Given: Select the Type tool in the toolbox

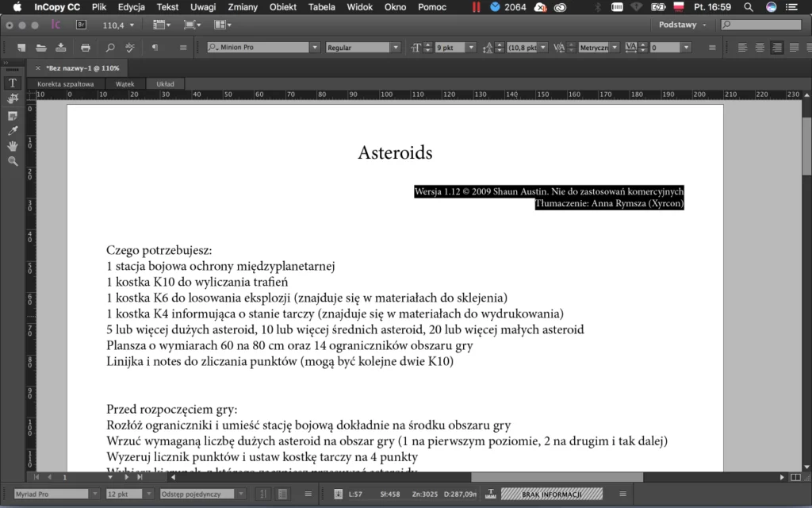Looking at the screenshot, I should (x=13, y=83).
